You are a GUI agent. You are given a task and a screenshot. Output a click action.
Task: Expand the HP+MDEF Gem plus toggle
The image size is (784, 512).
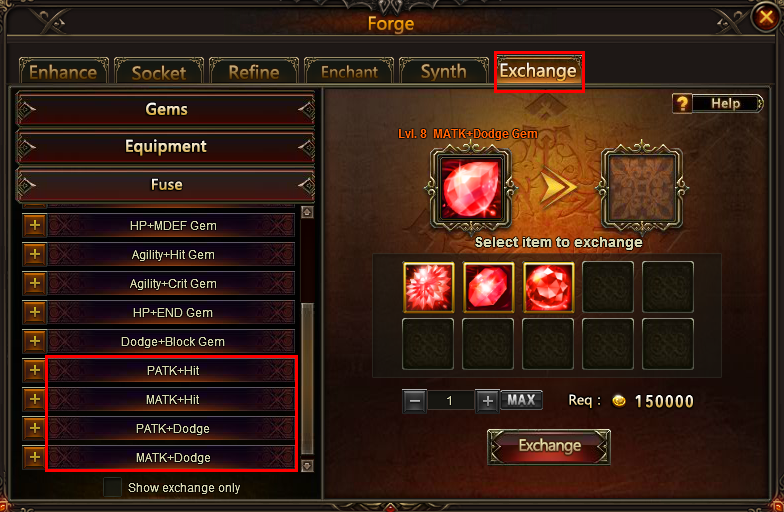34,226
